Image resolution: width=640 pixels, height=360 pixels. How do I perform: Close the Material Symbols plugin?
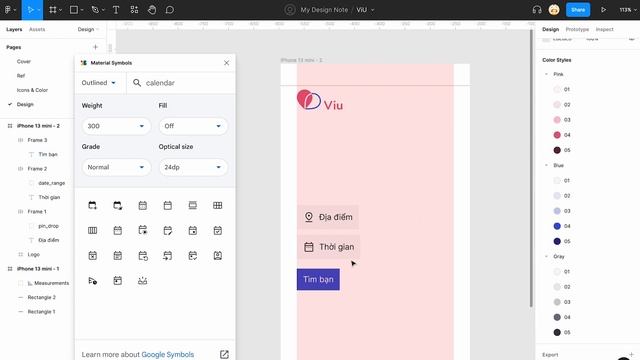(x=227, y=63)
